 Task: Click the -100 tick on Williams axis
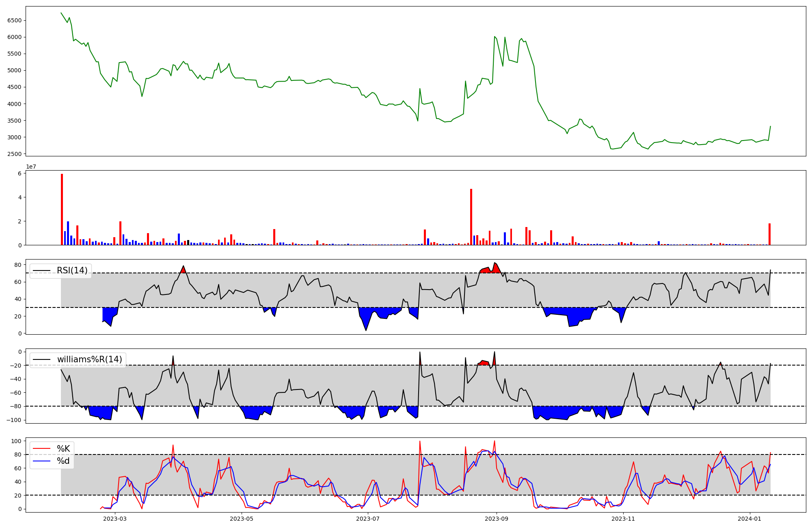14,420
